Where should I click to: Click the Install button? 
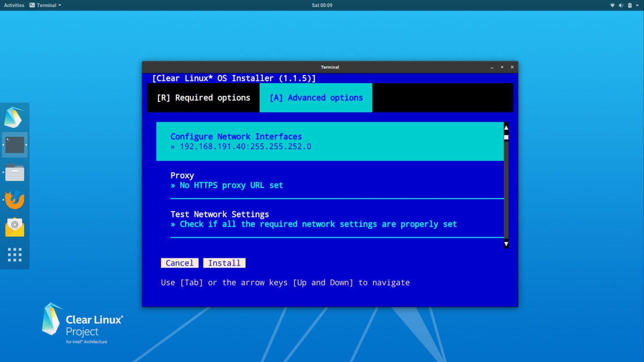(x=225, y=263)
